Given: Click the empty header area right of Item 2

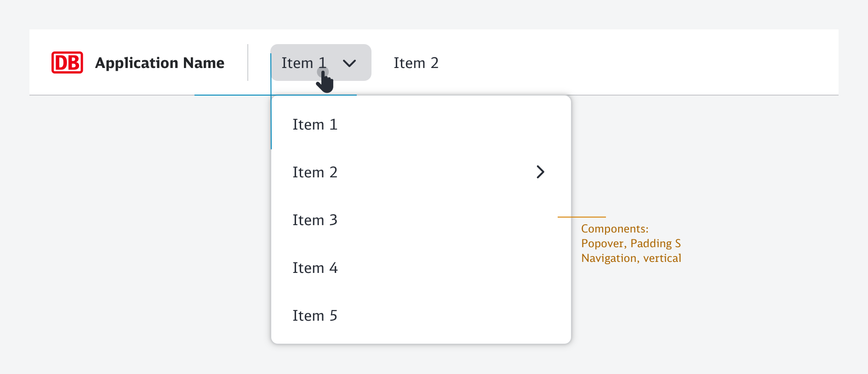Looking at the screenshot, I should click(644, 62).
